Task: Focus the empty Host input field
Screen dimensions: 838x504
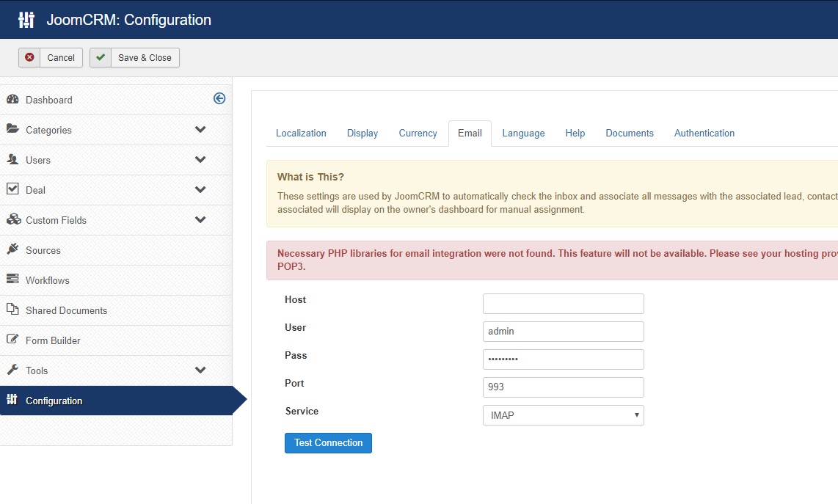Action: (564, 304)
